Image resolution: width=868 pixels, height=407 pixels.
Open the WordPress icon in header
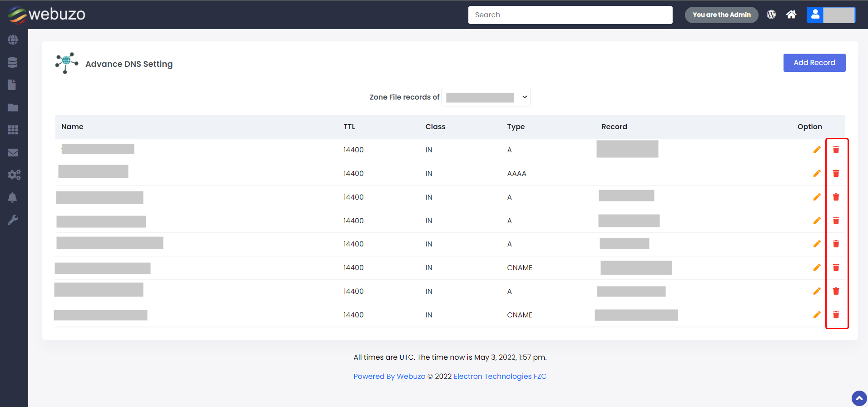coord(771,15)
